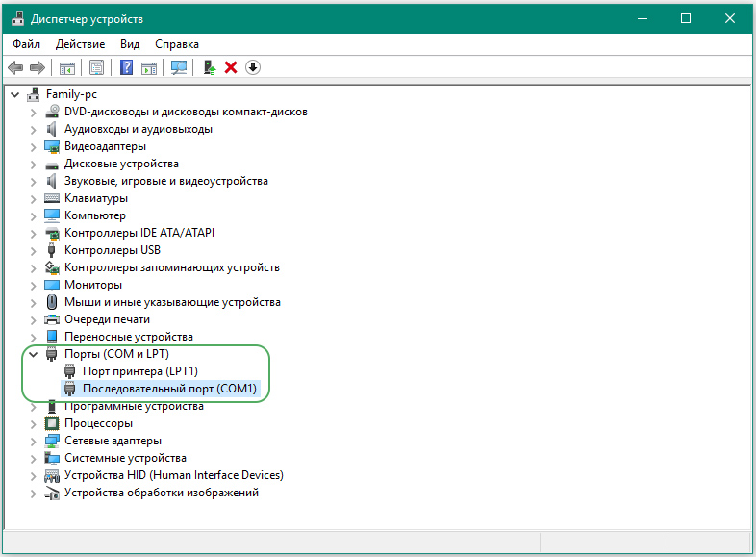Open the Справка menu

tap(177, 44)
